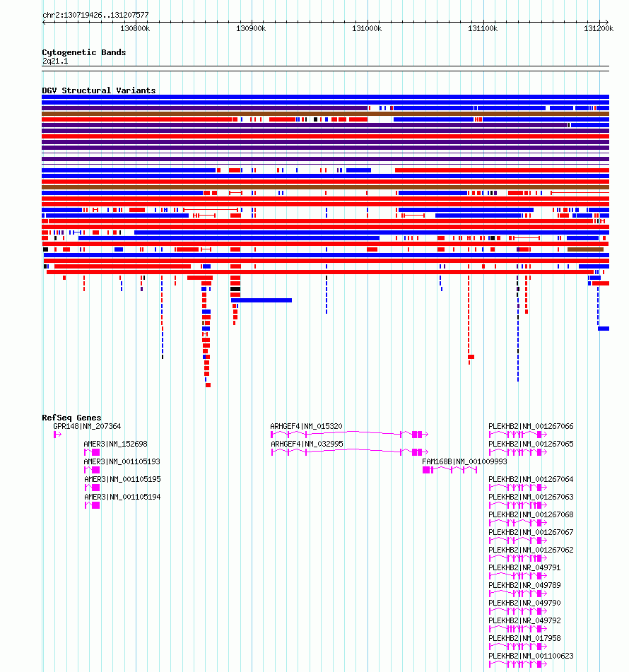629x672 pixels.
Task: Click the short brown variant bar near 131200k
Action: [x=585, y=249]
